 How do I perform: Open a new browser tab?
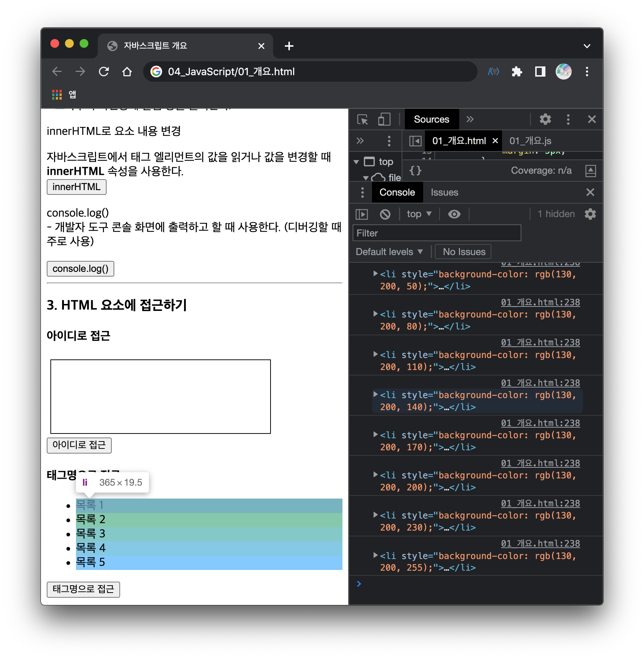coord(289,46)
